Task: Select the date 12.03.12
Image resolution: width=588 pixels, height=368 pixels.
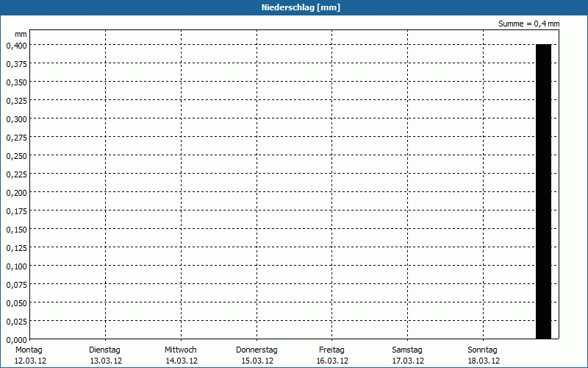Action: (x=30, y=361)
